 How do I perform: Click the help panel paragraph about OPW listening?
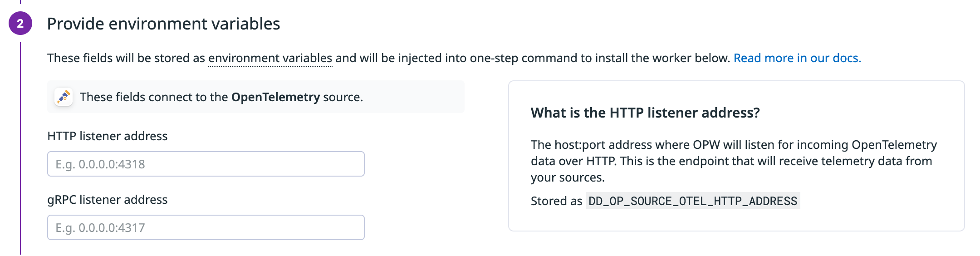point(734,161)
